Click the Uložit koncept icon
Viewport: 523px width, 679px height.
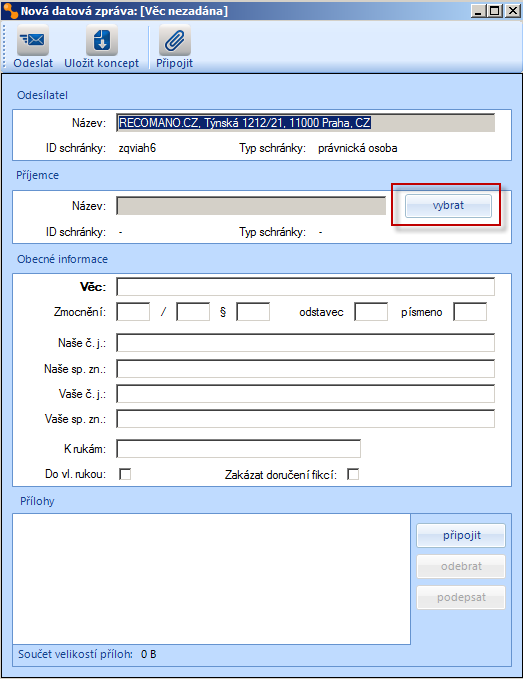[102, 40]
